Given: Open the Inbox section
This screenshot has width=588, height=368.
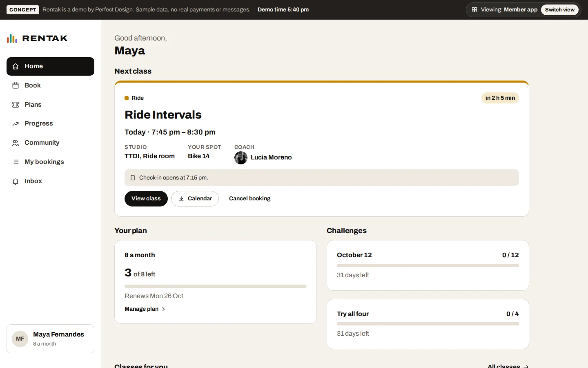Looking at the screenshot, I should click(x=50, y=181).
